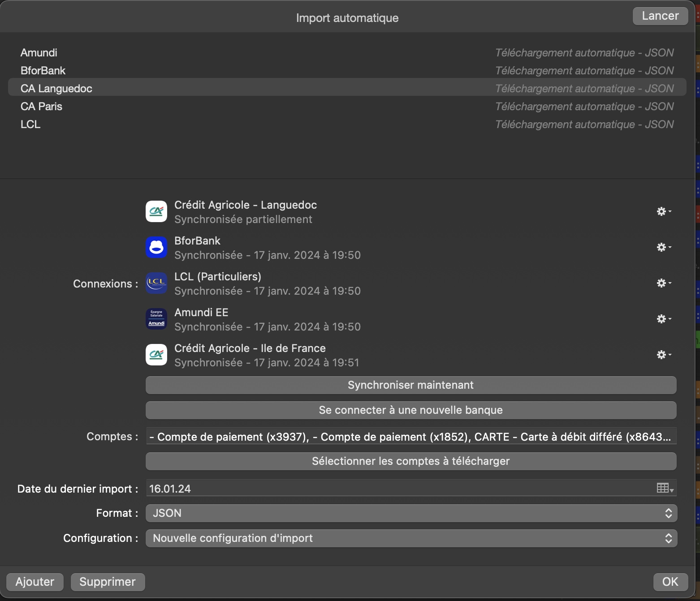Open gear menu for Amundi EE

[x=664, y=319]
